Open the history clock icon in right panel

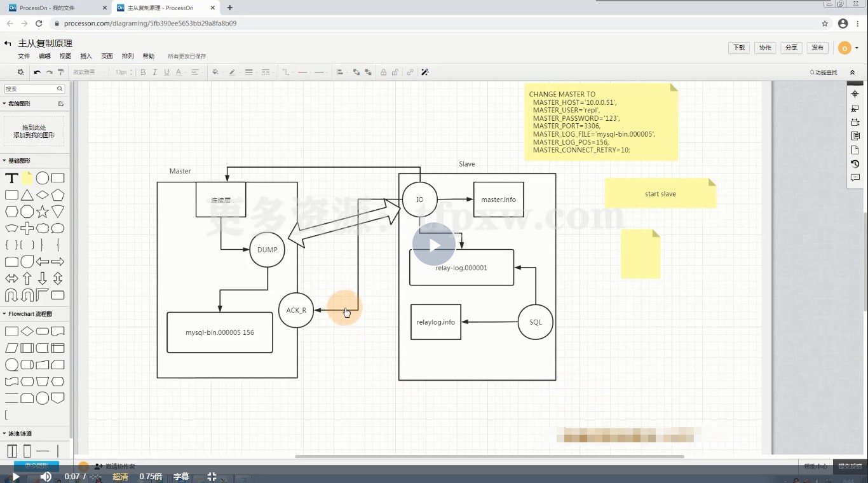[x=855, y=164]
